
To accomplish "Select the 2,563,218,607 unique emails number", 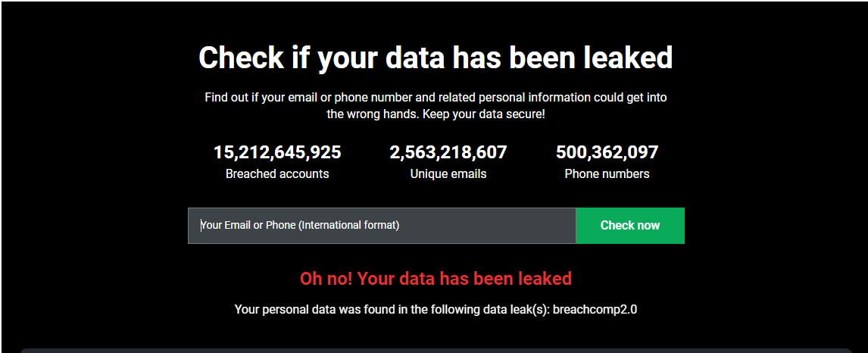I will pyautogui.click(x=448, y=152).
